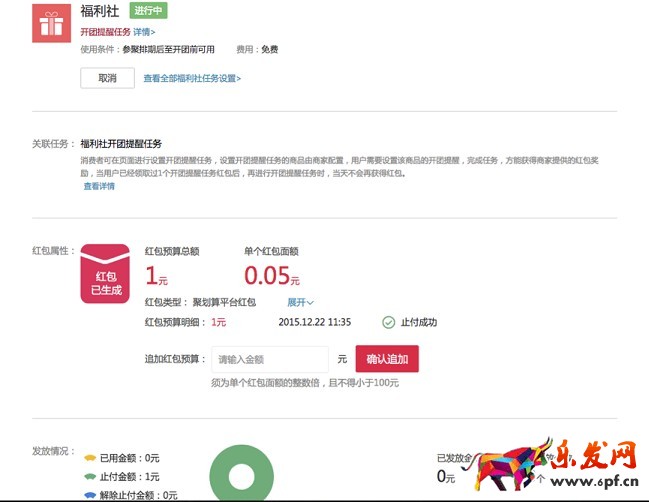Click the green 止付金额 legend icon
Screen dimensions: 649x502
tap(88, 477)
